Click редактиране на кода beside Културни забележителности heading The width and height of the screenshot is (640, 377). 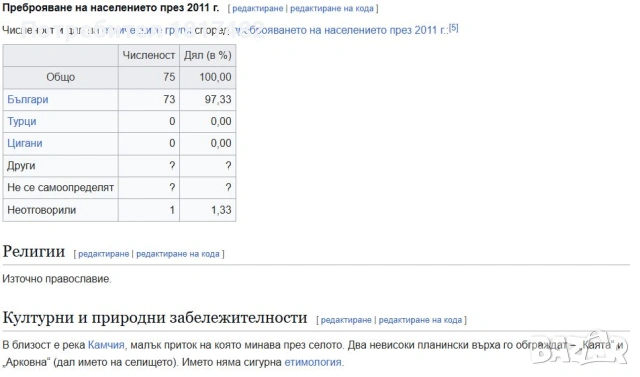click(x=420, y=320)
